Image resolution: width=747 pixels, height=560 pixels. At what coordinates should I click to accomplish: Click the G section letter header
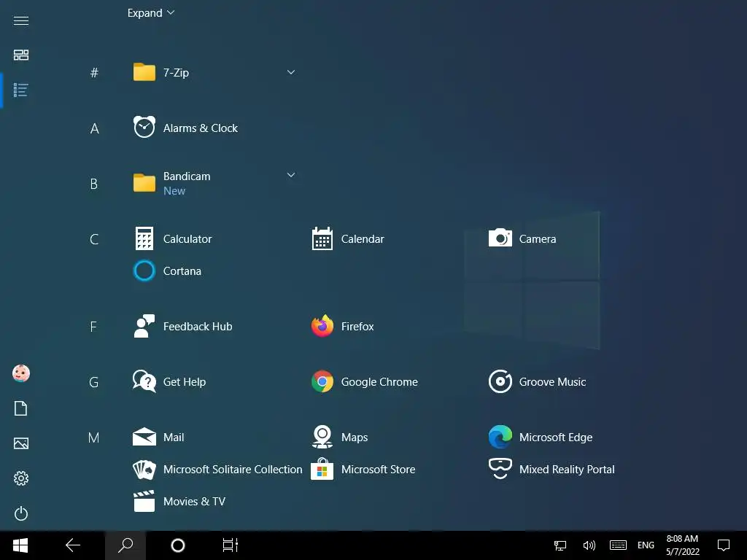click(94, 382)
